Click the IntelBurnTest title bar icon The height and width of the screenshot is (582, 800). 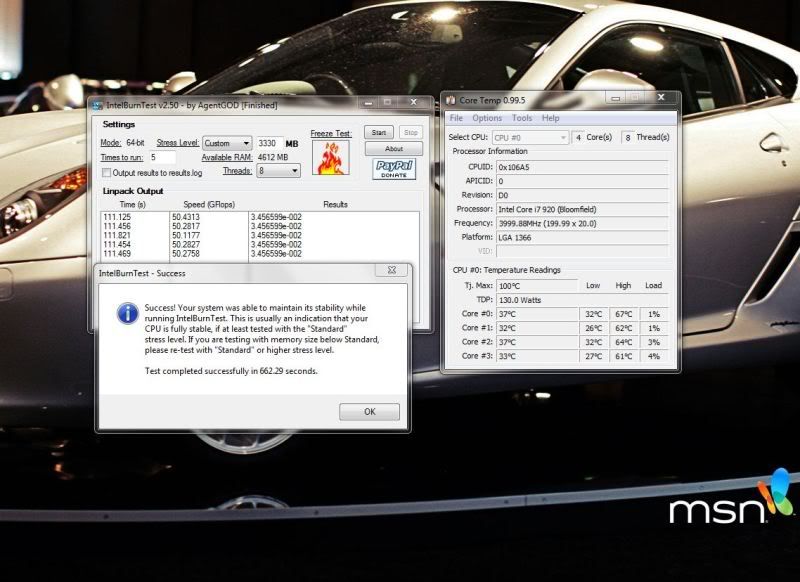pos(96,105)
